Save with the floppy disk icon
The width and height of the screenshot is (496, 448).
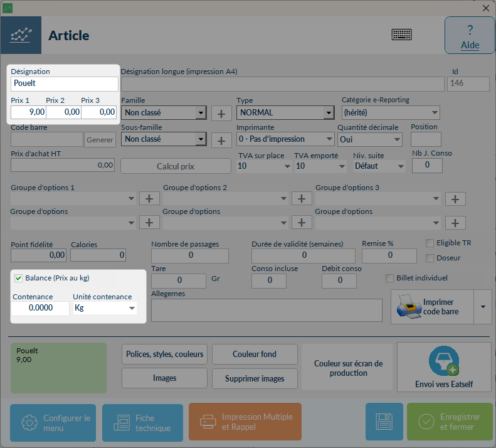click(384, 422)
